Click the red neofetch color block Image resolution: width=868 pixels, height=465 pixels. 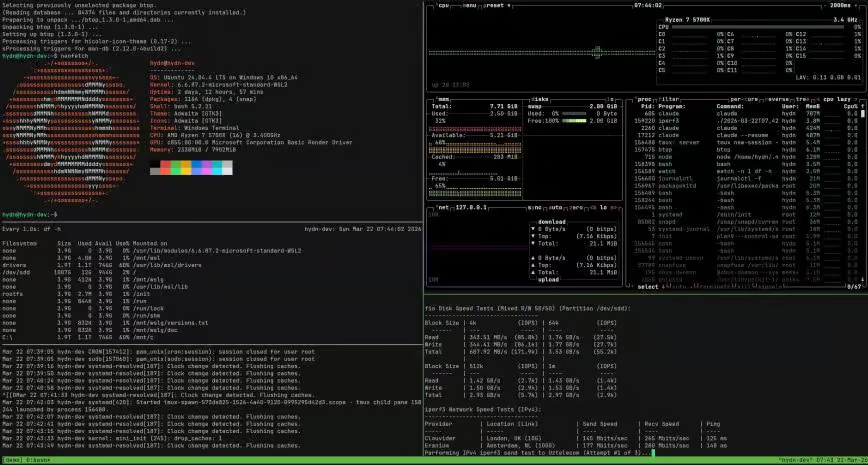pos(165,168)
